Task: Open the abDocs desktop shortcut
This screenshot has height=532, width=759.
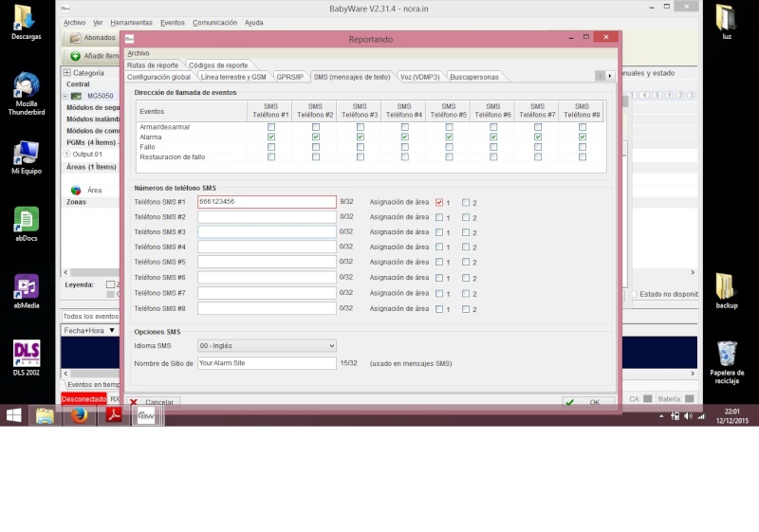Action: [27, 225]
